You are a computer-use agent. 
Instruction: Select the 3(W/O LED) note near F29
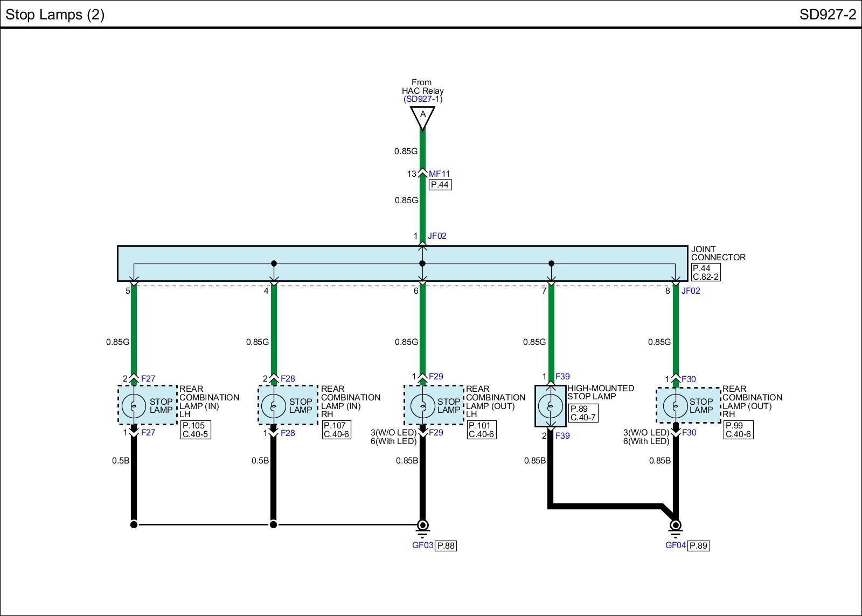394,432
